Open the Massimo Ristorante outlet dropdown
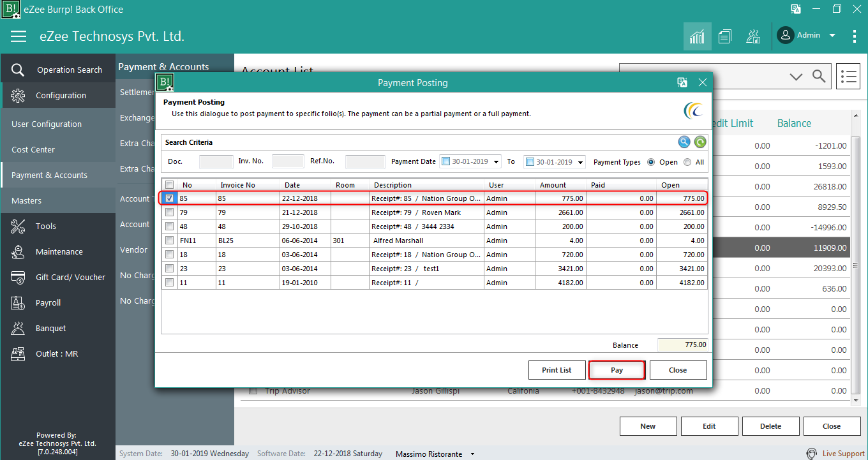This screenshot has width=868, height=460. (472, 454)
